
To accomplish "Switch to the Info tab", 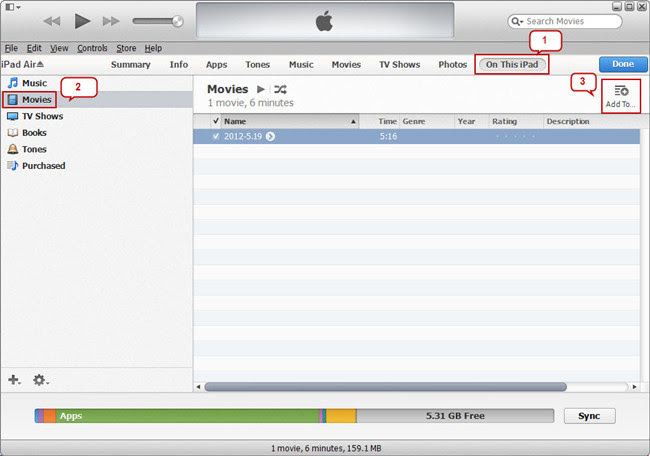I will [179, 65].
